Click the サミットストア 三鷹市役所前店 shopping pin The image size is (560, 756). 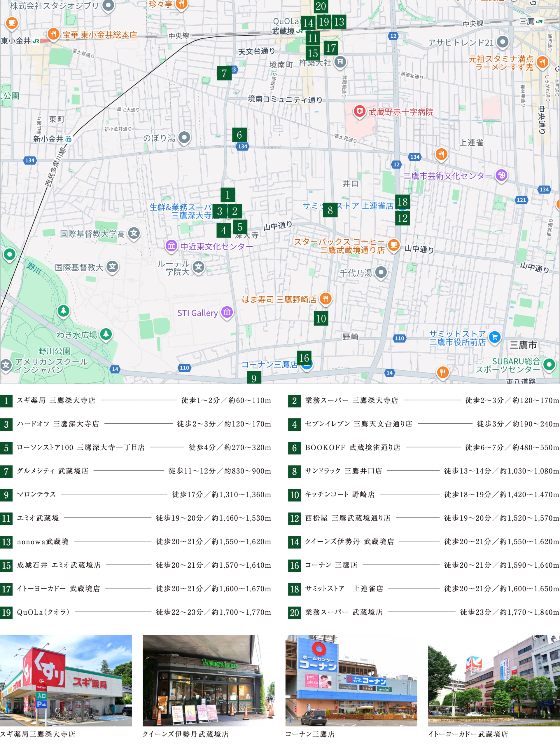point(495,337)
